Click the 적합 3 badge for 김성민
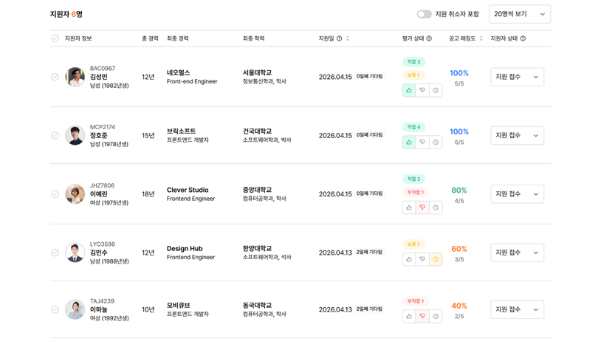 413,62
